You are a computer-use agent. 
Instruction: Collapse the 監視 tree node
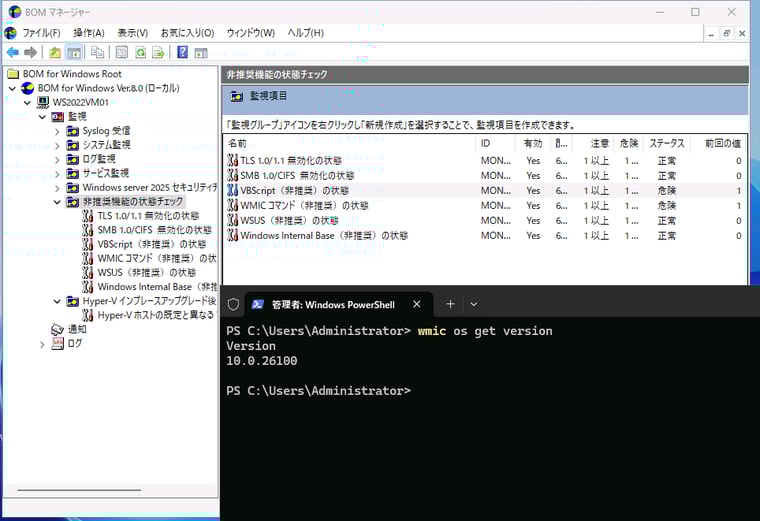point(42,117)
